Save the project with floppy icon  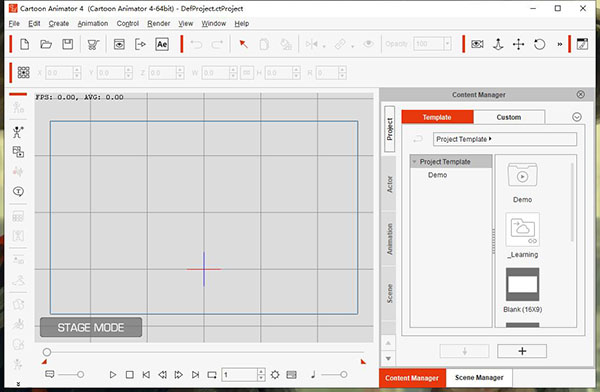[x=68, y=44]
